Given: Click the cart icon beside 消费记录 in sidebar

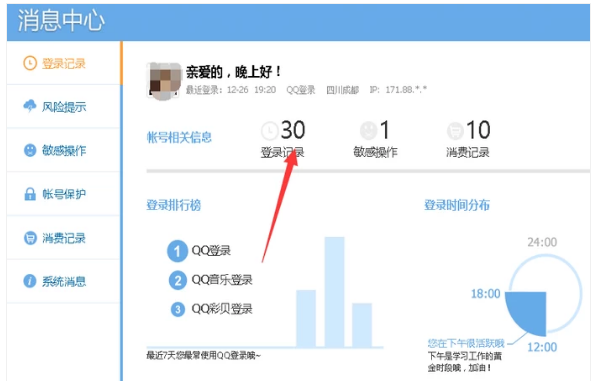Looking at the screenshot, I should (30, 237).
